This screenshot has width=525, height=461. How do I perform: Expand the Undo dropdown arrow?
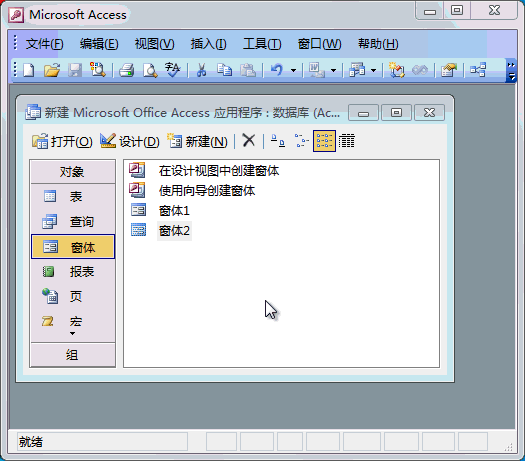tap(294, 70)
